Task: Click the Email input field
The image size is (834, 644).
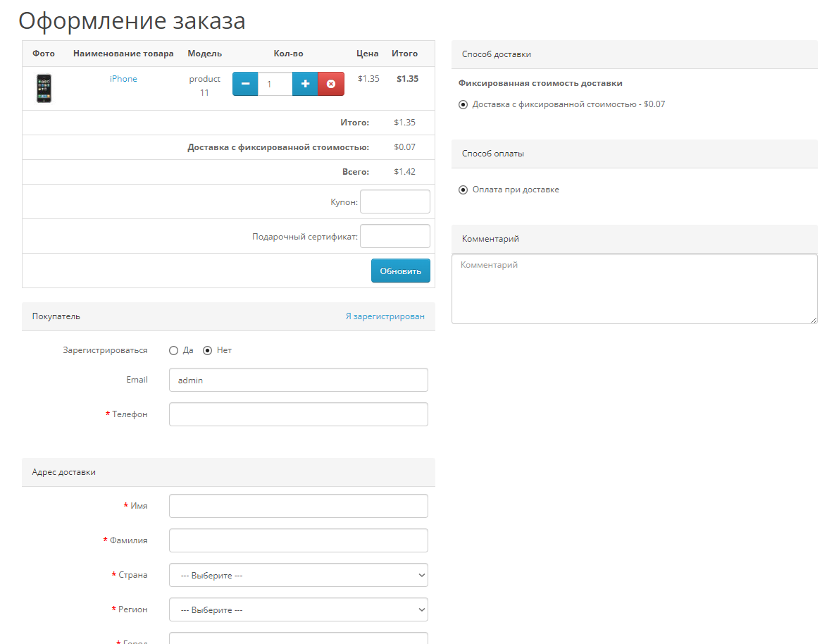Action: pyautogui.click(x=298, y=380)
